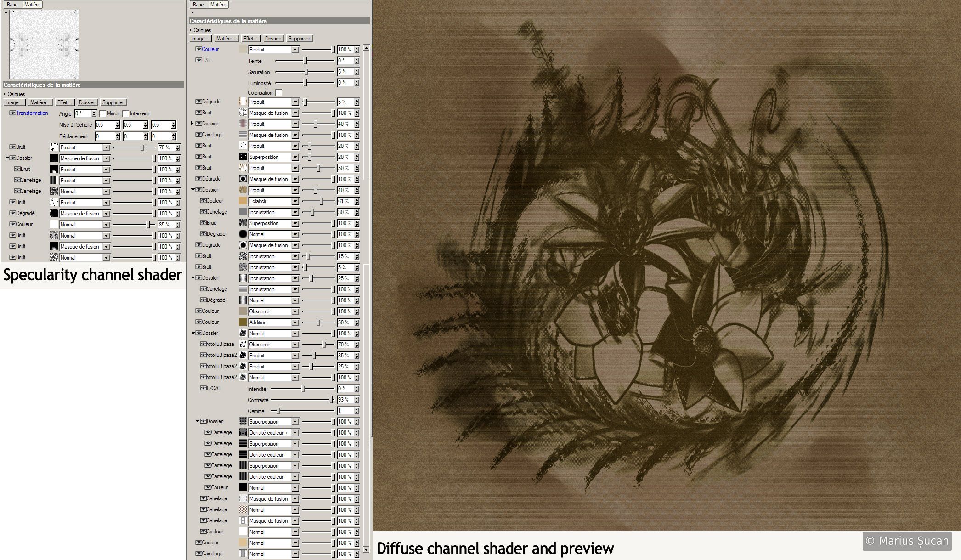Click the collapsed Dossier layer's preview thumbnail
This screenshot has width=961, height=560.
[243, 124]
